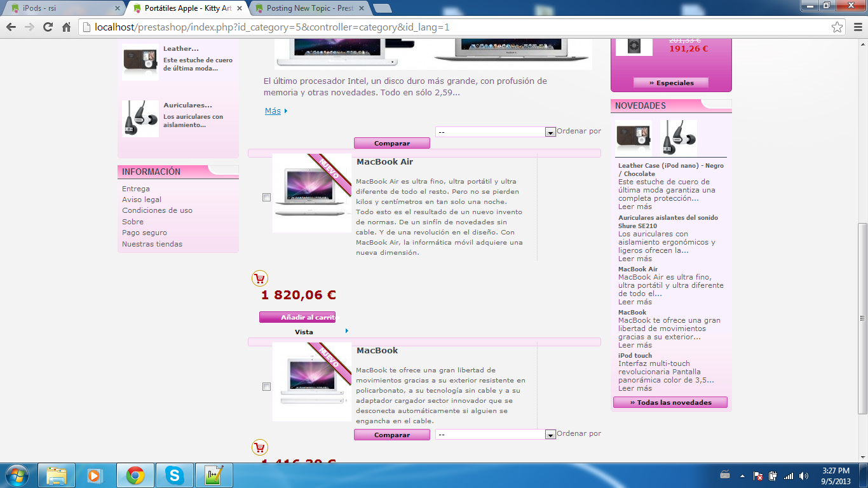Bookmark this page with the star icon

click(x=837, y=27)
